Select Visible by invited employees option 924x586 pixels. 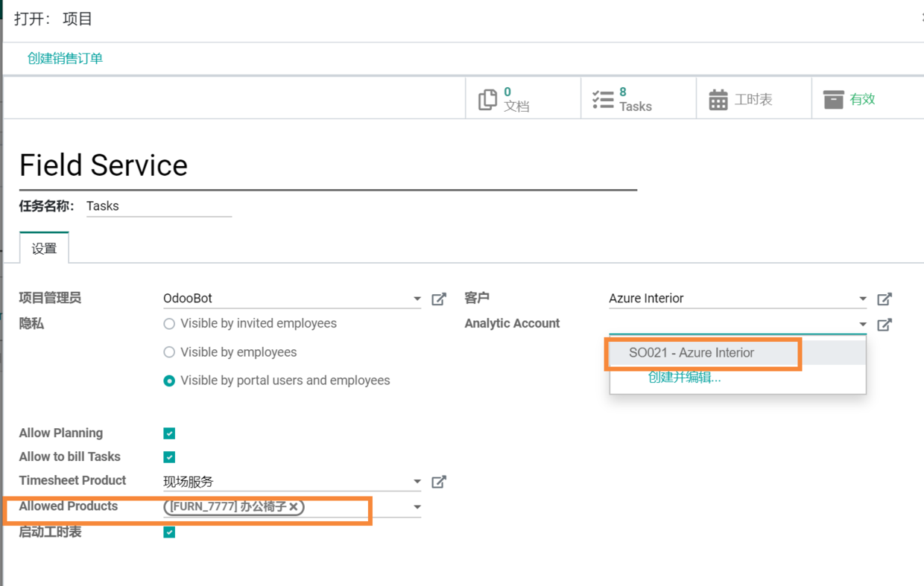coord(169,324)
